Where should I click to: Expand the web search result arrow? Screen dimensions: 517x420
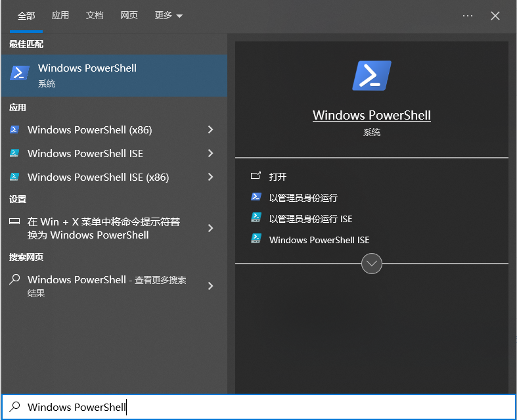coord(210,286)
